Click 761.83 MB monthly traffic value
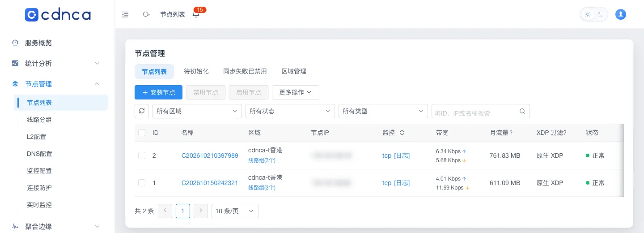Viewport: 644px width, 233px height. point(505,155)
